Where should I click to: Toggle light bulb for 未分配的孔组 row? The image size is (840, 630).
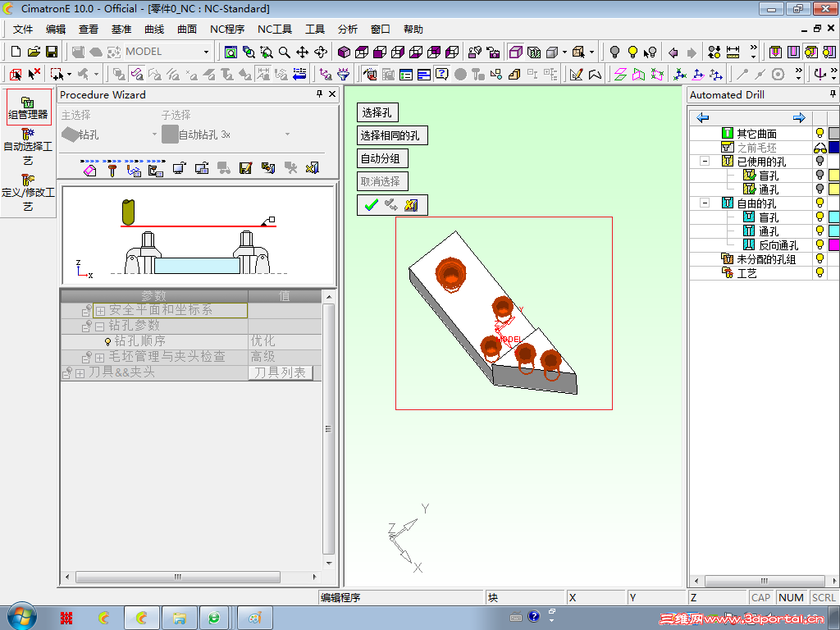tap(819, 258)
